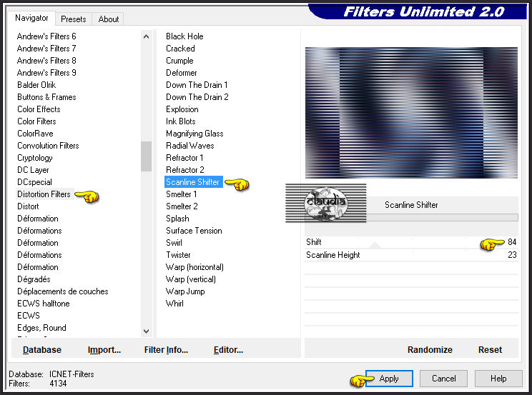
Task: Select Distort category
Action: (28, 206)
